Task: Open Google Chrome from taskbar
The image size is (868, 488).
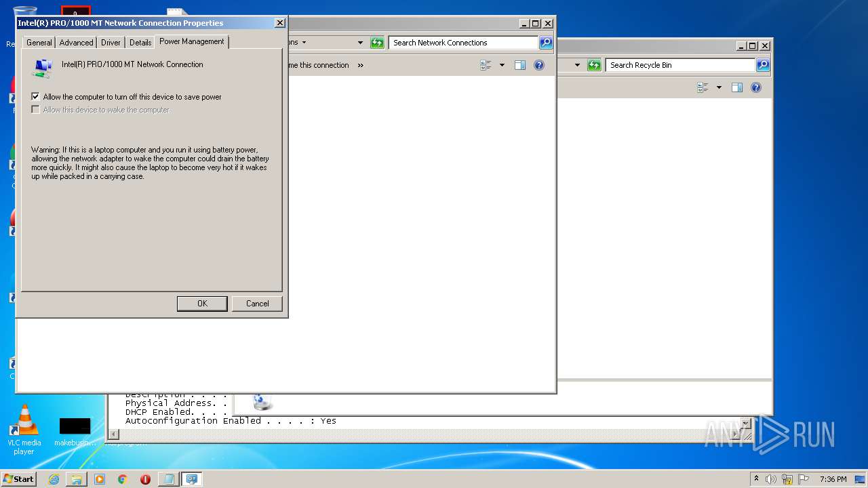Action: pos(123,479)
